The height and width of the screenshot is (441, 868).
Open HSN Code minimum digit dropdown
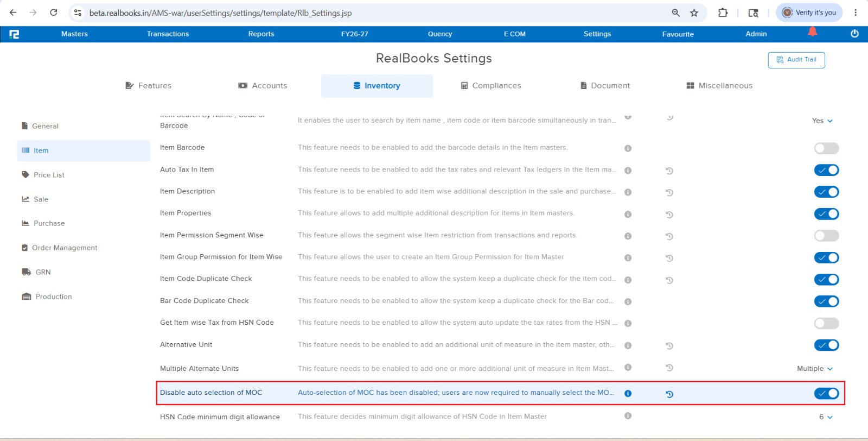point(826,417)
